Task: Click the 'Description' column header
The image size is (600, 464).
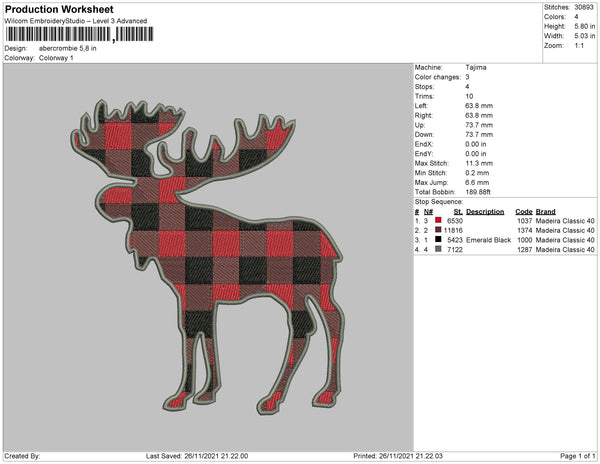Action: pyautogui.click(x=485, y=212)
